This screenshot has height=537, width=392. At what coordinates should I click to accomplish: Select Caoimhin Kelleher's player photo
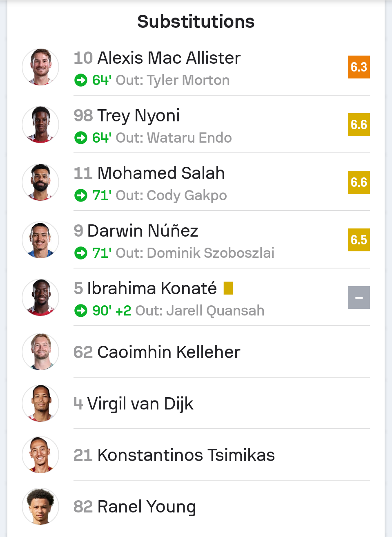40,352
